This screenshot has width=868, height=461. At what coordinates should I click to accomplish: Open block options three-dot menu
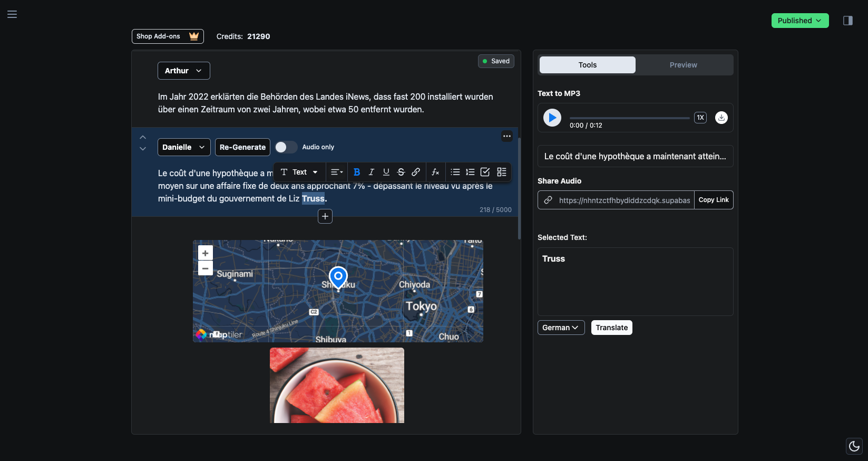[507, 136]
